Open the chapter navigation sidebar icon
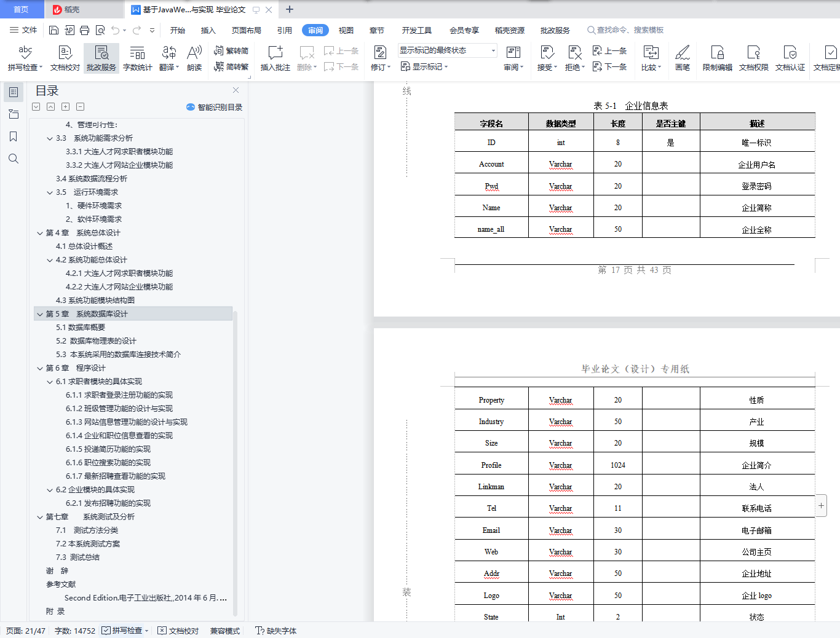840x638 pixels. (14, 114)
